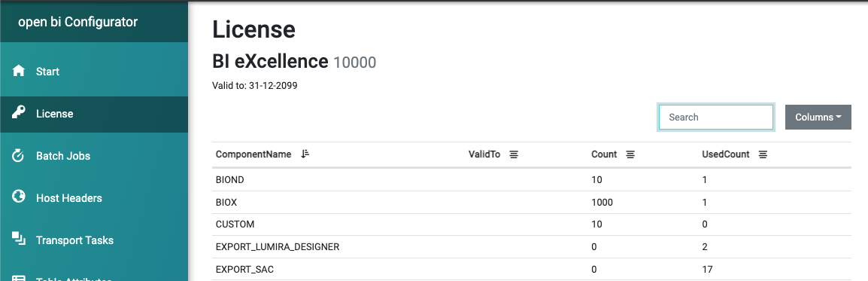This screenshot has height=281, width=868.
Task: Sort by ComponentName using the sort icon
Action: 305,154
